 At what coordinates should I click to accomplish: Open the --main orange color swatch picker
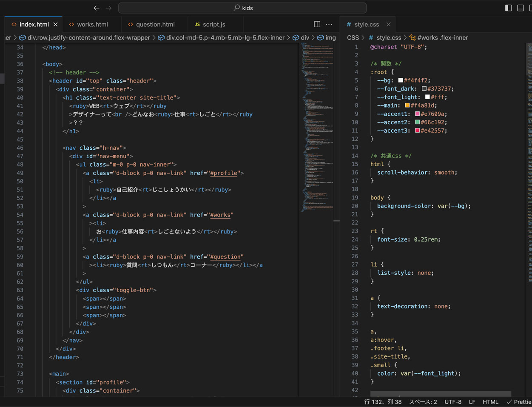(x=407, y=105)
